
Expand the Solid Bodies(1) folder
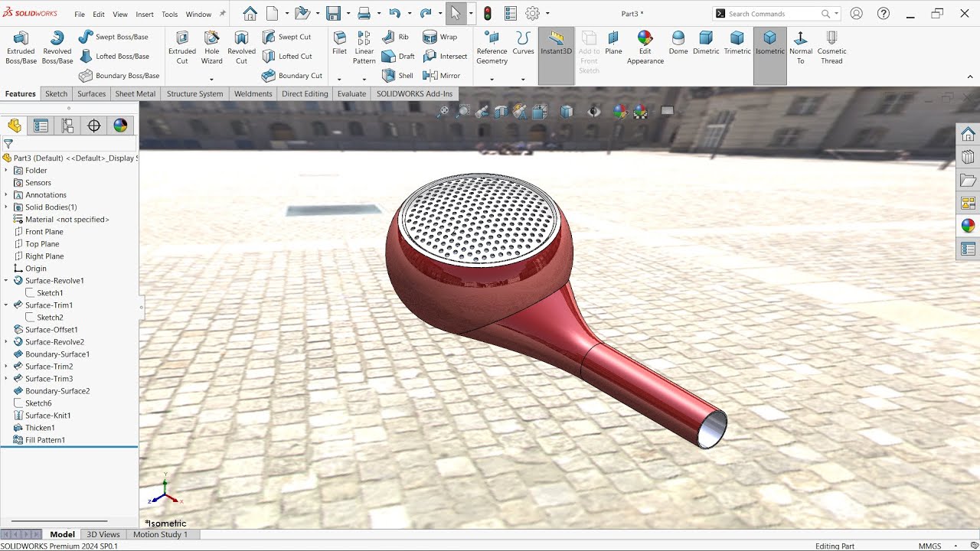6,207
